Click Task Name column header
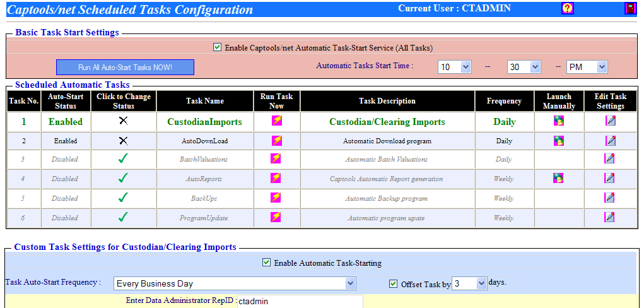This screenshot has height=308, width=644. [205, 101]
